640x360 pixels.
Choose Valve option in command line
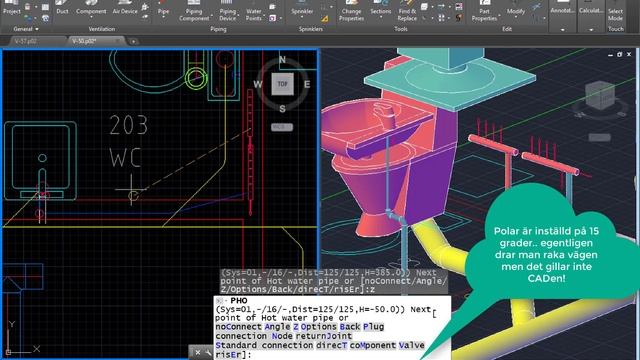[x=412, y=345]
